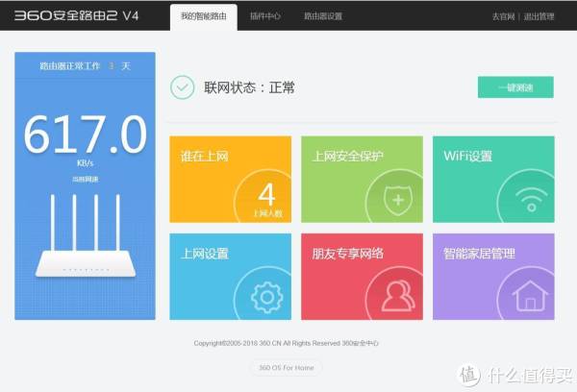Click the 退出管理 logout link

[x=539, y=17]
